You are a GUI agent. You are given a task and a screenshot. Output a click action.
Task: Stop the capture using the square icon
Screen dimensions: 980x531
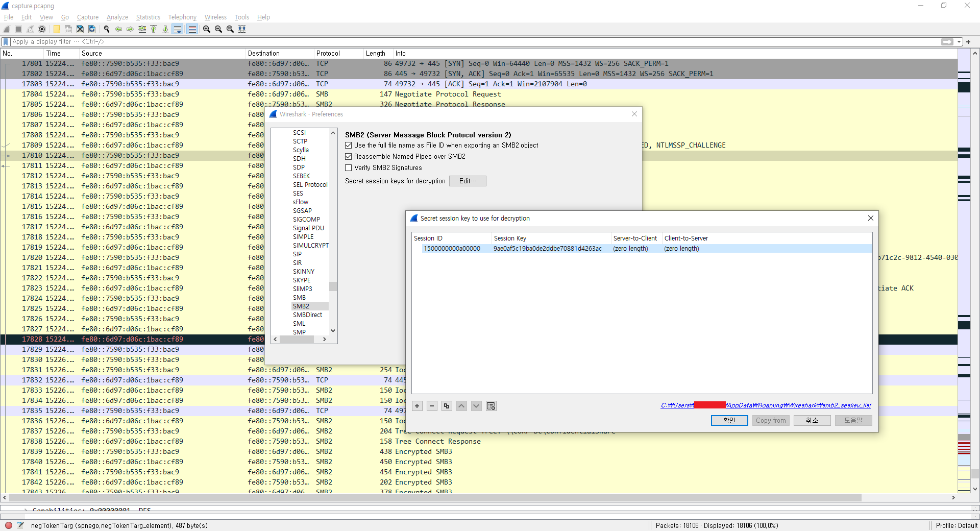pos(18,29)
